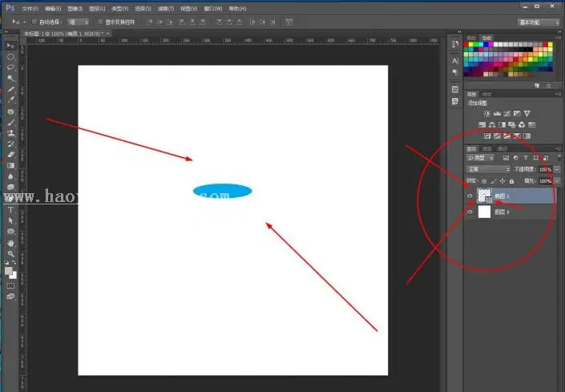Open the Layers panel flyout menu
565x392 pixels.
(558, 148)
